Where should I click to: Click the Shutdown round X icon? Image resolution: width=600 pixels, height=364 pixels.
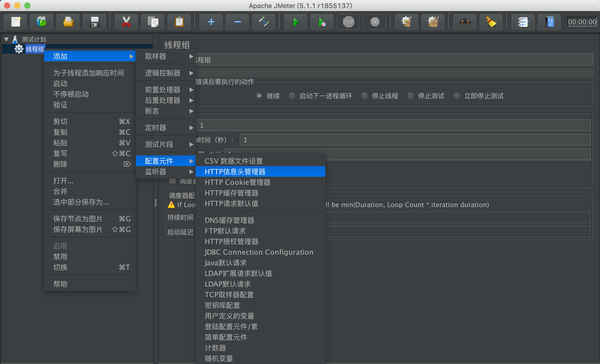pos(375,22)
